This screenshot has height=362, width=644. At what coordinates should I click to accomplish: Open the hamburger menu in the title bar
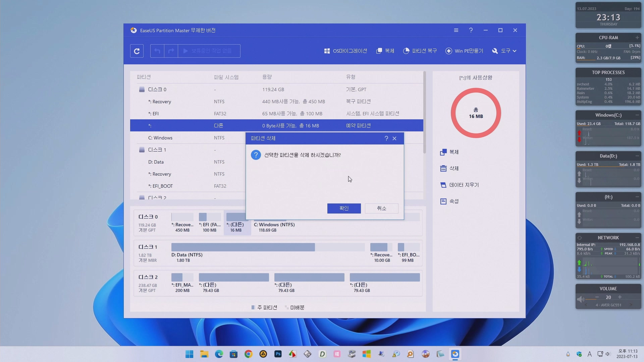[x=456, y=30]
